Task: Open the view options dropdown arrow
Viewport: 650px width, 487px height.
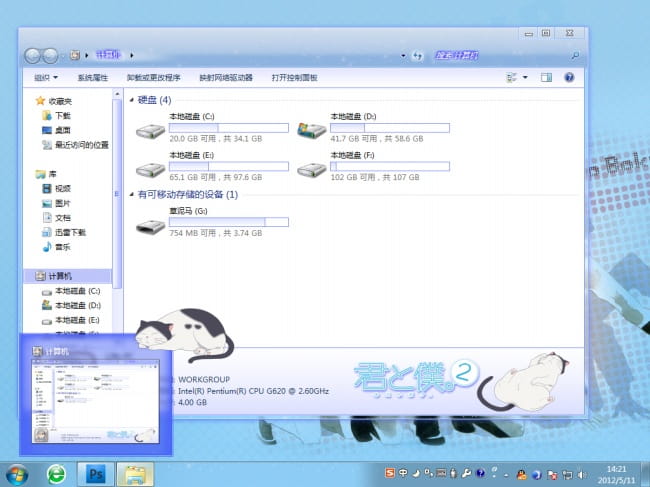Action: tap(525, 78)
